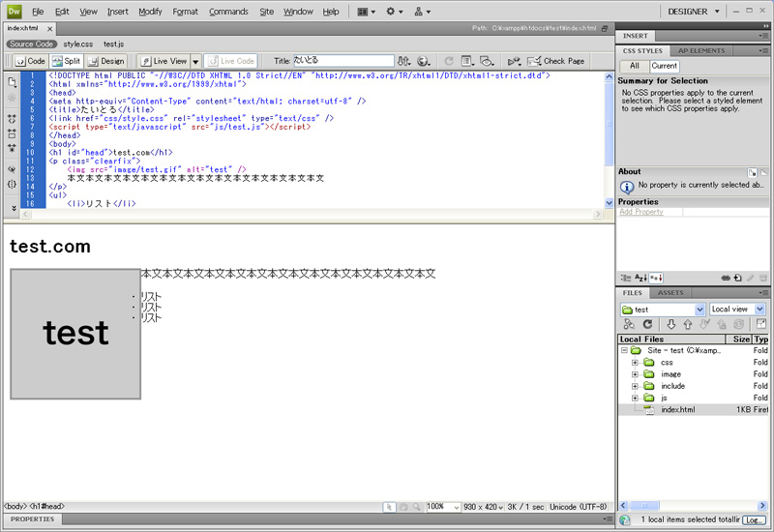Image resolution: width=774 pixels, height=532 pixels.
Task: Click the Log button in the Files panel
Action: point(754,520)
